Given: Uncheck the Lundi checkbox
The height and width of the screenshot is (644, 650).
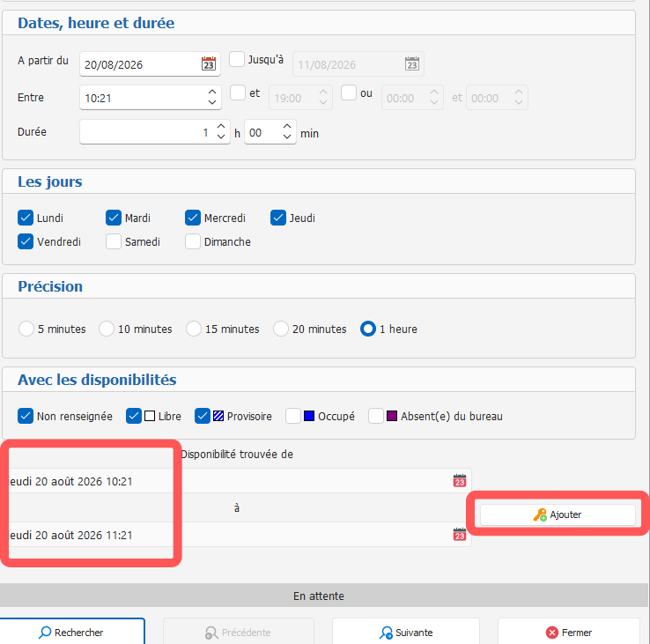Looking at the screenshot, I should click(x=26, y=218).
